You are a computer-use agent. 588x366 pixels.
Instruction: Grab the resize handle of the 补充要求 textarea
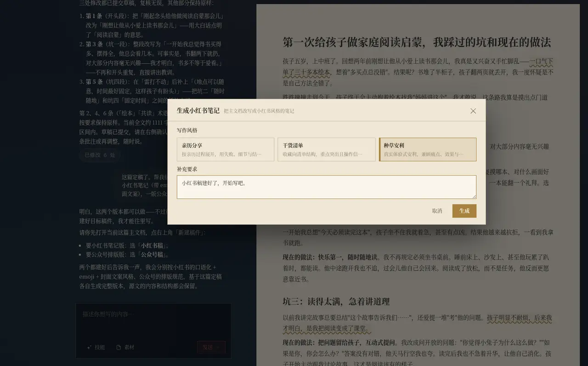474,196
